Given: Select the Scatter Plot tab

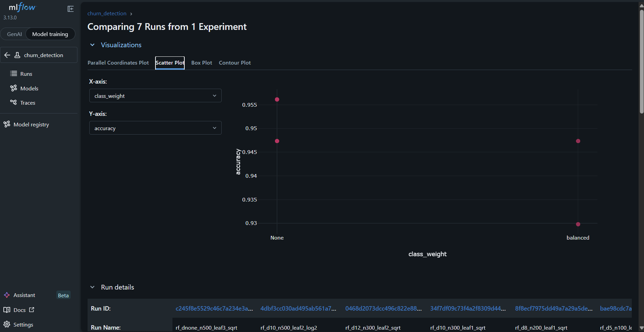Looking at the screenshot, I should (170, 63).
